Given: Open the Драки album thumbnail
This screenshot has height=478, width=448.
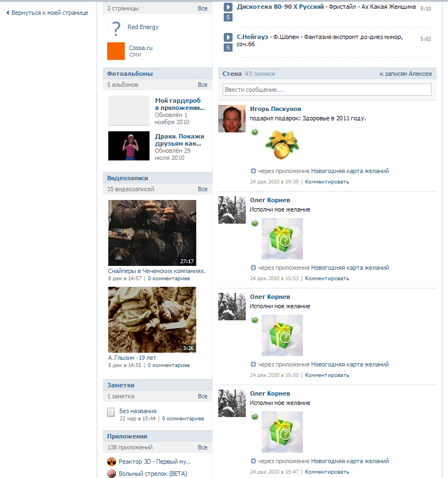Looking at the screenshot, I should click(129, 146).
